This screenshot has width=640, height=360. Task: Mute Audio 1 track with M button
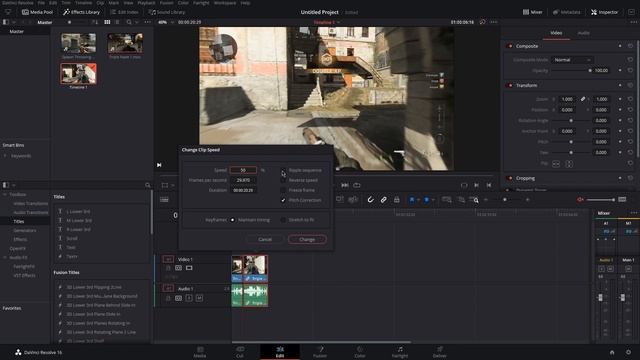point(199,298)
